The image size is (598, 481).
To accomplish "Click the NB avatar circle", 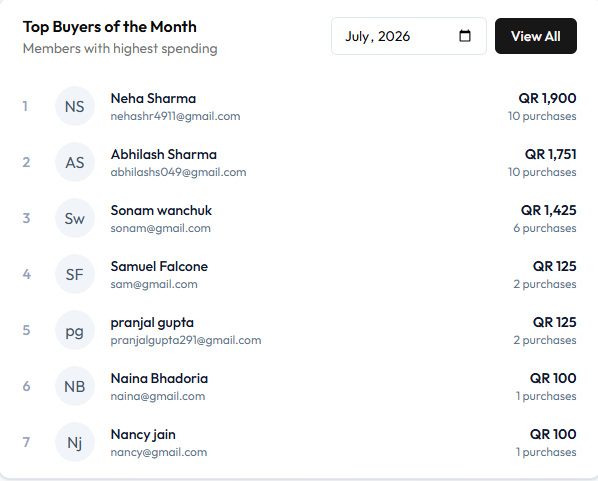I will coord(75,386).
